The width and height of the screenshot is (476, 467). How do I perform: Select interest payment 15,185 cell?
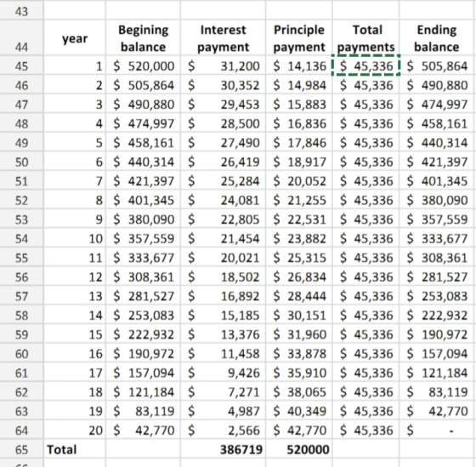223,315
